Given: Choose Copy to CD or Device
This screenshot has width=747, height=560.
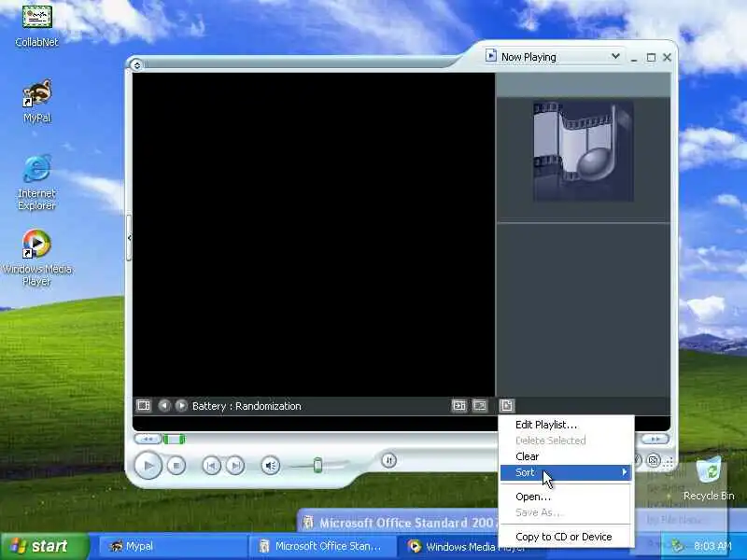Looking at the screenshot, I should (567, 537).
